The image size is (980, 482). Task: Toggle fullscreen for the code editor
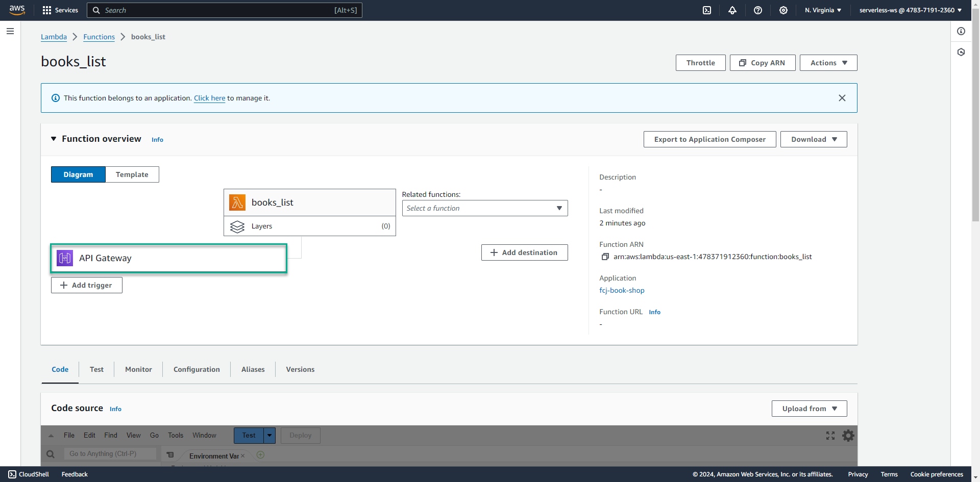pos(830,436)
